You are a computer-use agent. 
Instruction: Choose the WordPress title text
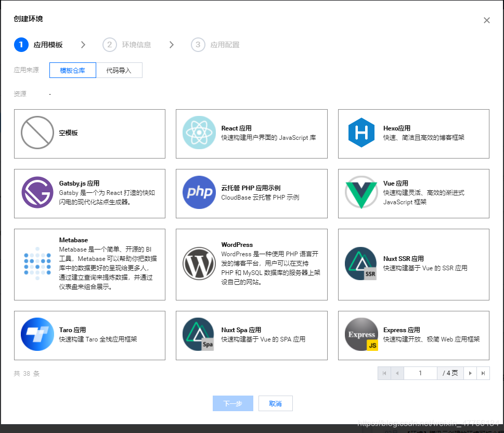(237, 245)
